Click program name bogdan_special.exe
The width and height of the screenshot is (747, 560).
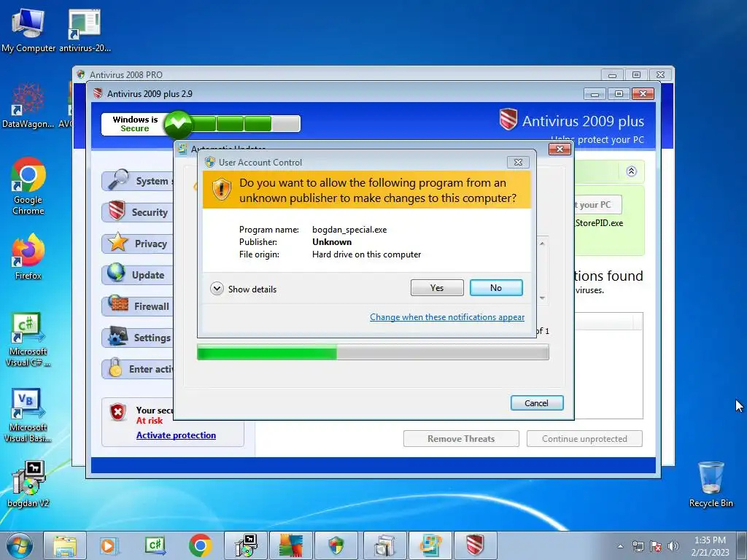coord(349,230)
